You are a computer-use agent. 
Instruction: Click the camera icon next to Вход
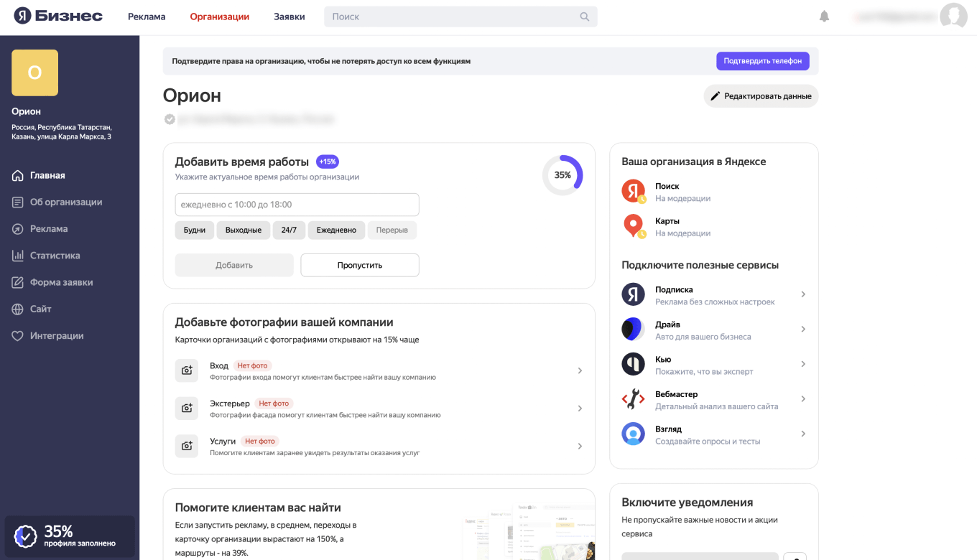186,370
